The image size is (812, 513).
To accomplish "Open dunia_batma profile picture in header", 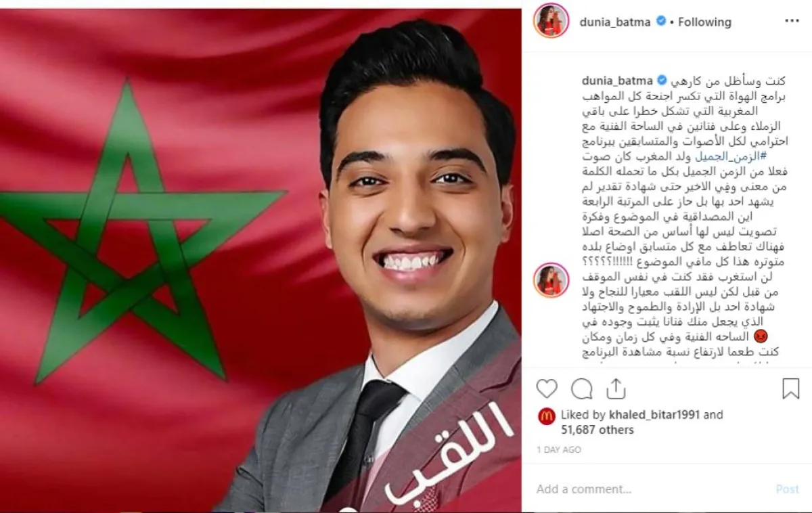I will pos(551,22).
